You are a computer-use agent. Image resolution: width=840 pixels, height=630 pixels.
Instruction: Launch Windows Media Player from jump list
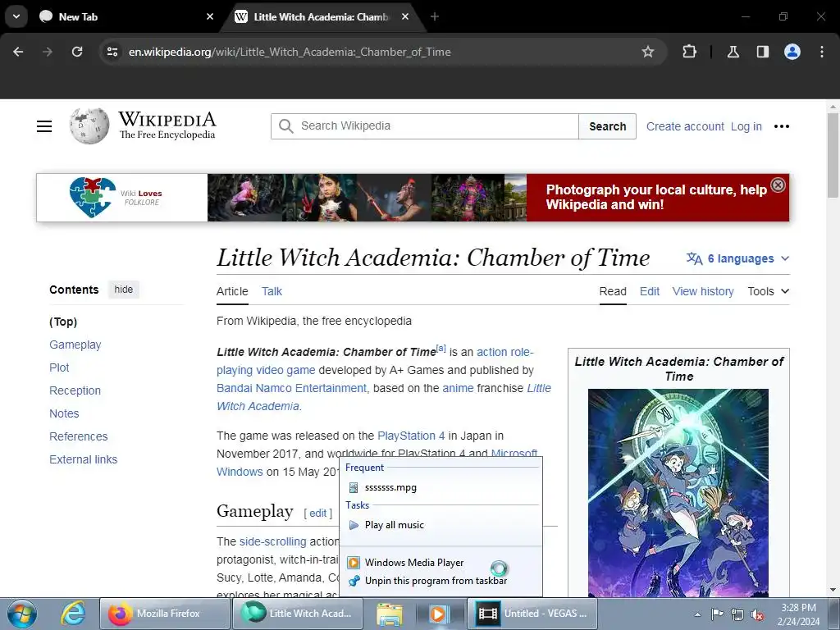441,563
